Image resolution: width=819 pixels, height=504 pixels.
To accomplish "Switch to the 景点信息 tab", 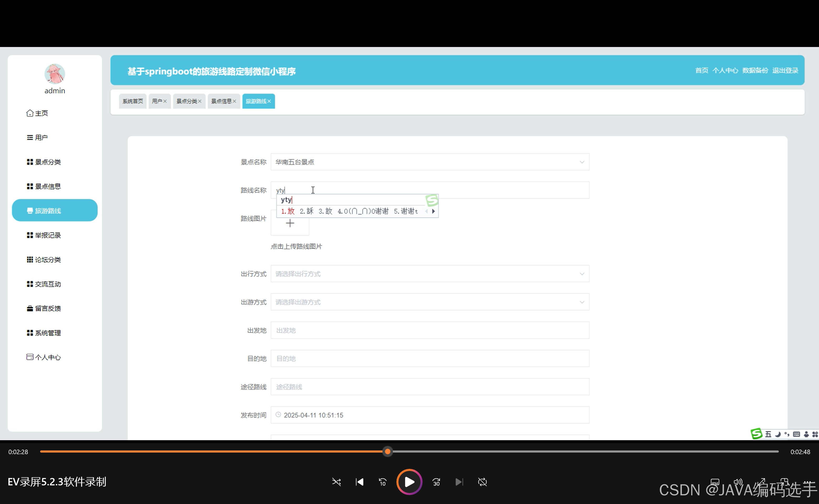I will (221, 101).
